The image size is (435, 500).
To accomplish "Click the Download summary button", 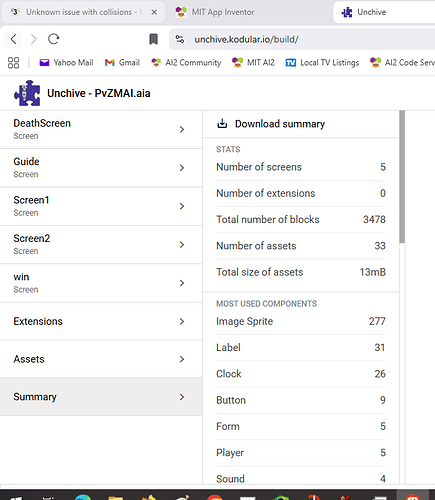I will 271,124.
